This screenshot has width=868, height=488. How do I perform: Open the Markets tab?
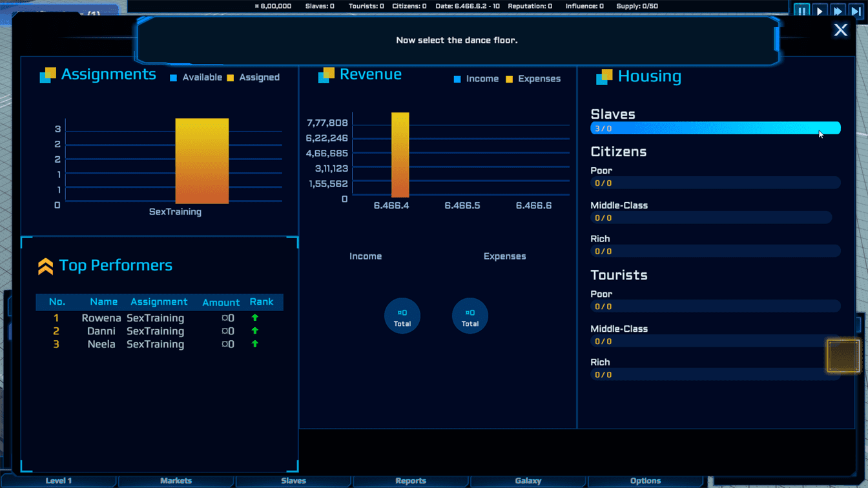(176, 481)
